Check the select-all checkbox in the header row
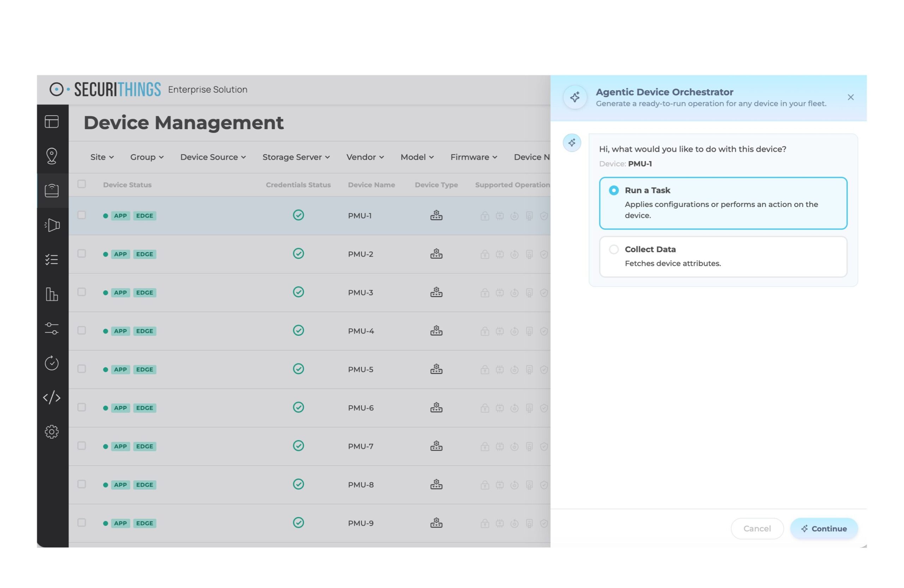The image size is (904, 588). coord(82,184)
